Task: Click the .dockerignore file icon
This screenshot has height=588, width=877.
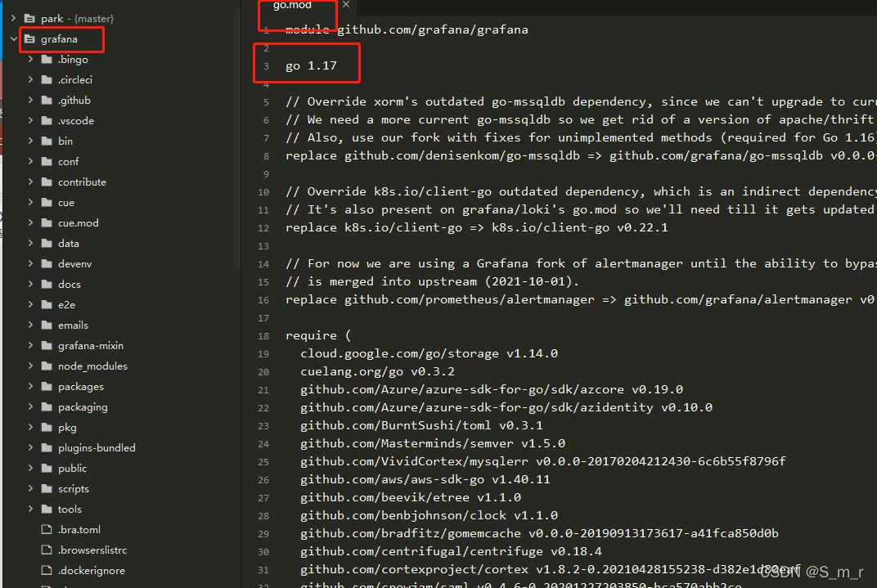Action: coord(47,571)
